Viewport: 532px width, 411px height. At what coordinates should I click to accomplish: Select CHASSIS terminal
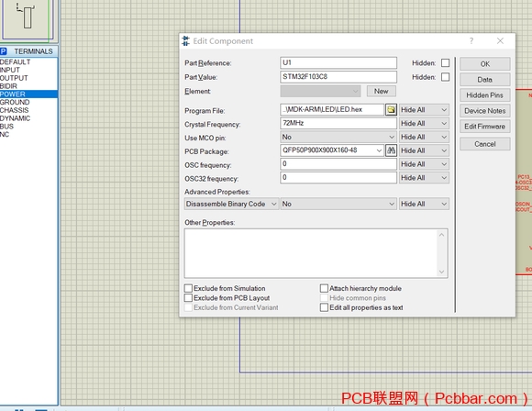[x=28, y=110]
